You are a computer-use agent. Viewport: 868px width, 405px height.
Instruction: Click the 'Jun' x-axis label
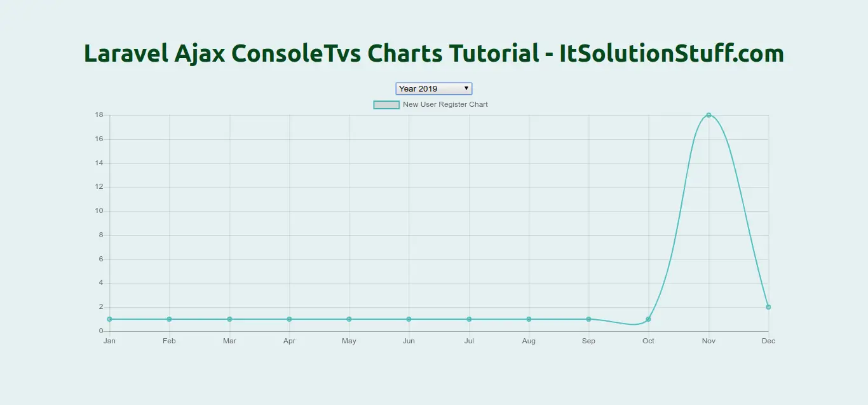coord(409,341)
